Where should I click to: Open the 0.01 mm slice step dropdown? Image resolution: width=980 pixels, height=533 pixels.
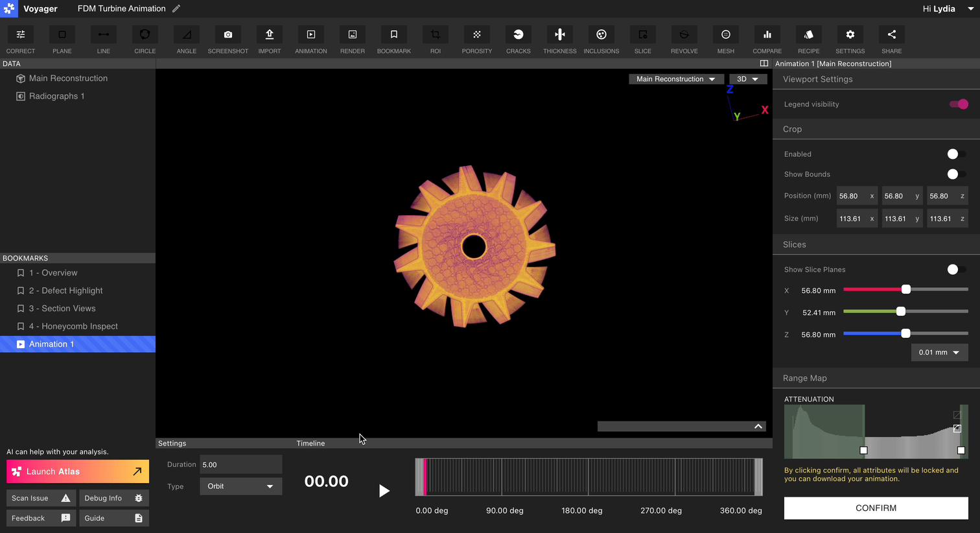point(939,352)
